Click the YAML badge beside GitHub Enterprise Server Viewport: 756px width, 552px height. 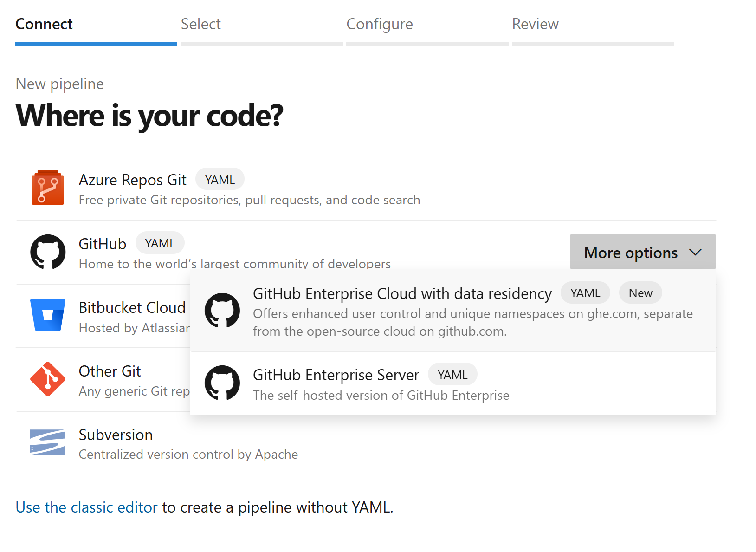452,374
